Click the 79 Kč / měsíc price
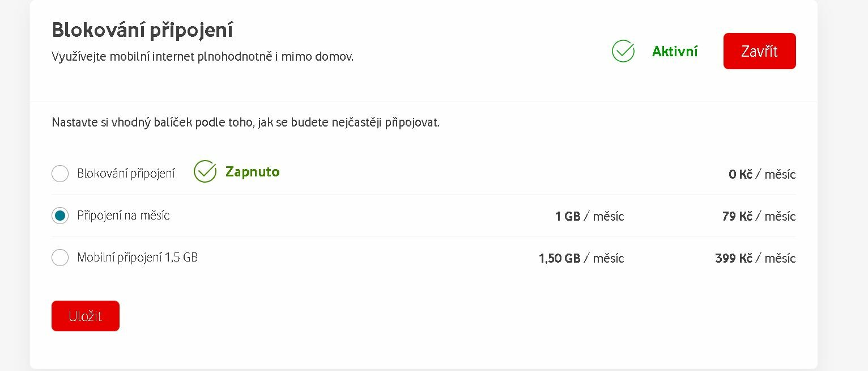 (x=759, y=216)
